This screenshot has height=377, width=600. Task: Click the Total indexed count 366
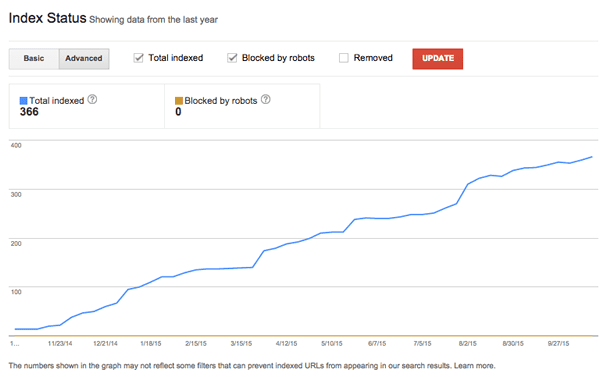coord(29,112)
